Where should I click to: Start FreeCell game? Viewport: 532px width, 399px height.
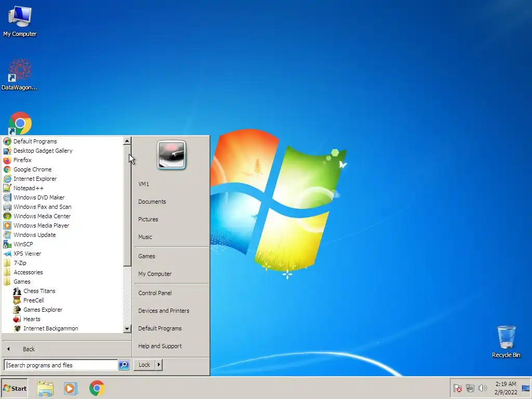(x=34, y=300)
